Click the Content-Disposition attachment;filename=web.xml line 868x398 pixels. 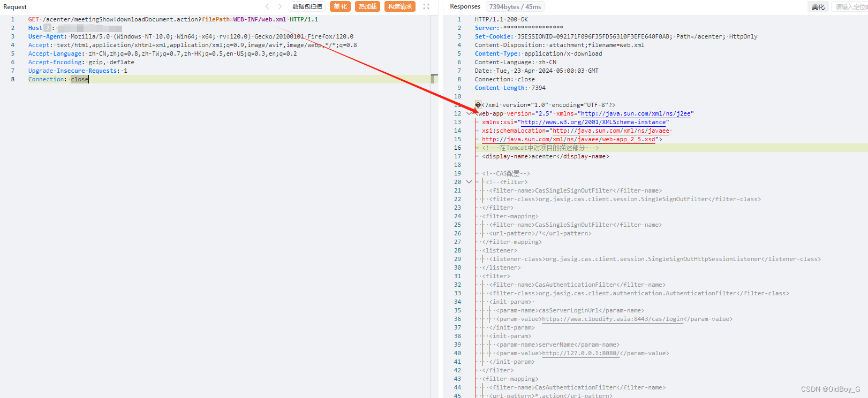pyautogui.click(x=560, y=45)
